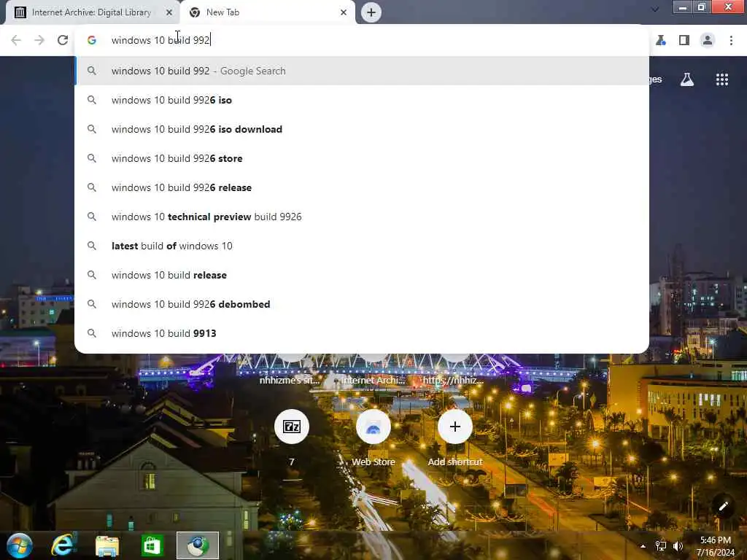
Task: Click the browser back arrow
Action: (16, 41)
